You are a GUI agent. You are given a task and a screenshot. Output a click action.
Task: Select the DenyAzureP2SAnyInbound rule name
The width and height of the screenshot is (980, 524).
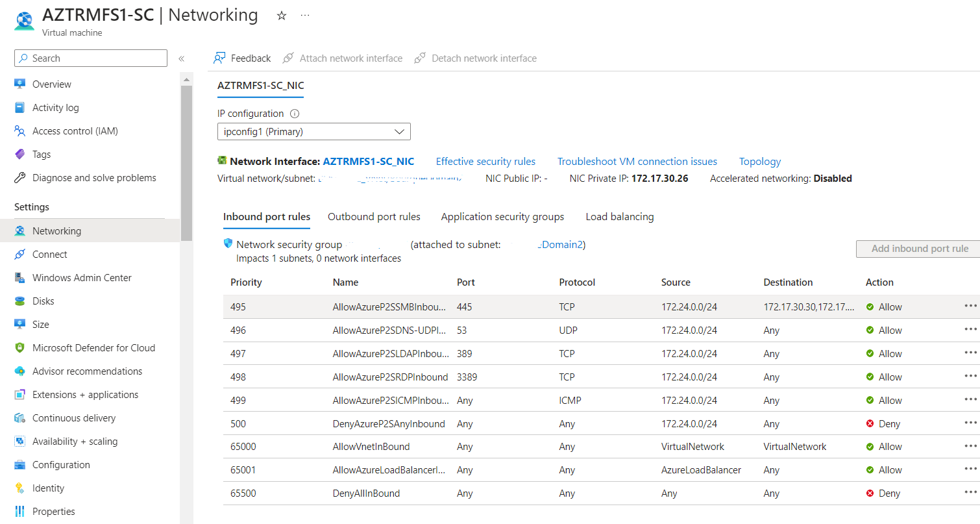389,424
